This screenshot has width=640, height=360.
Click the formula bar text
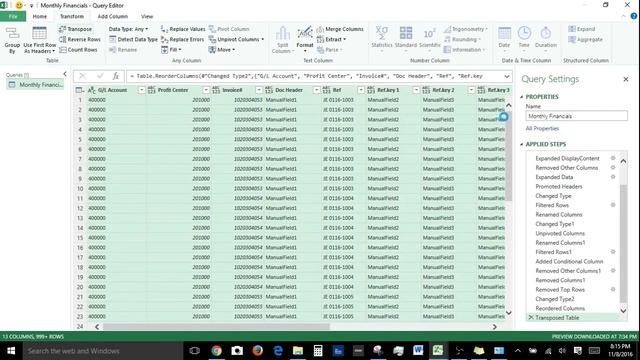pos(306,76)
